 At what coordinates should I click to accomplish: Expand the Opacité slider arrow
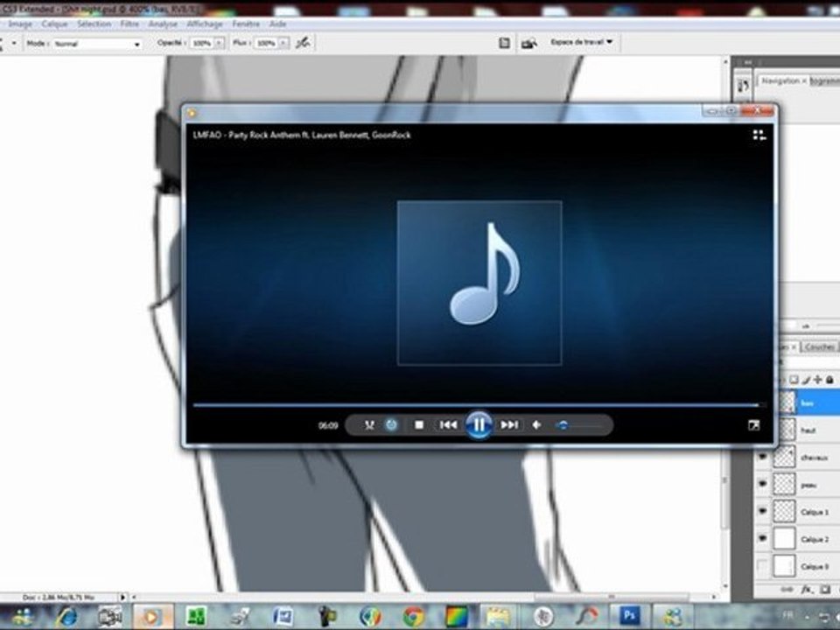coord(219,44)
